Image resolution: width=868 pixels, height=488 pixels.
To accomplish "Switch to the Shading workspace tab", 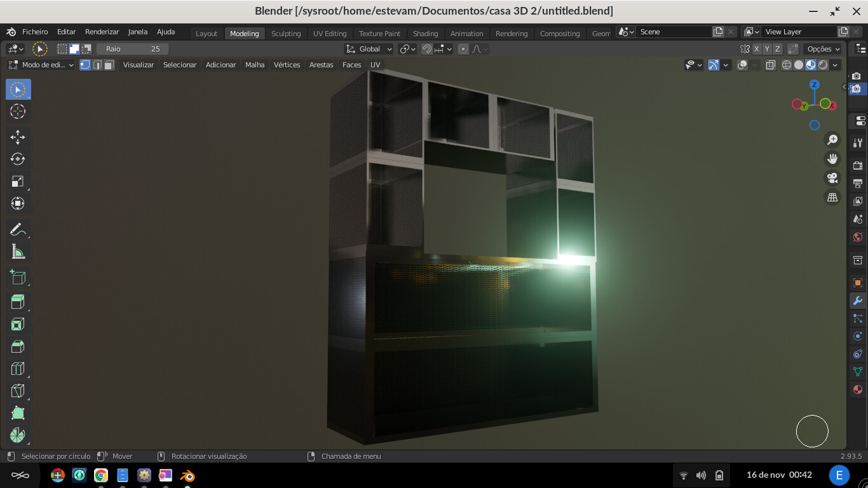I will pos(426,34).
